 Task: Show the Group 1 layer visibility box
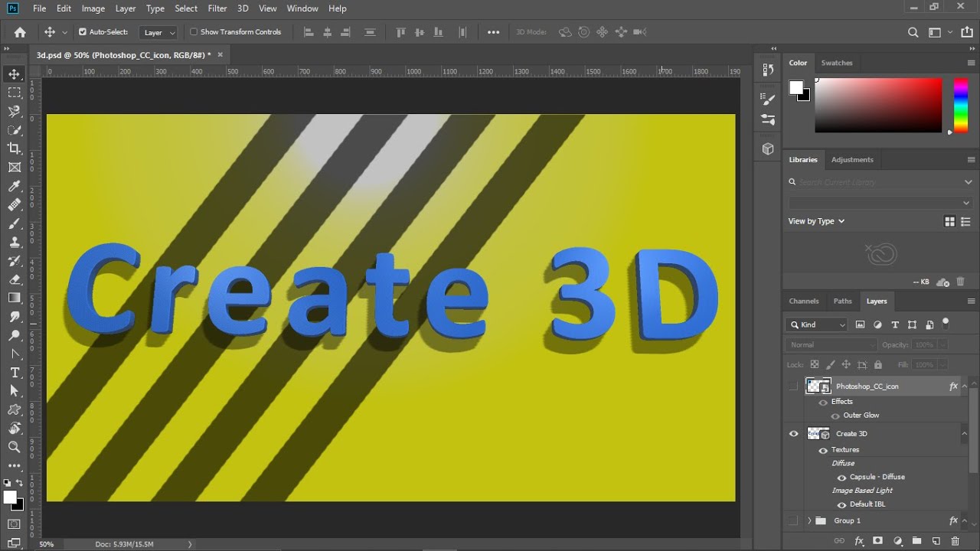coord(793,520)
